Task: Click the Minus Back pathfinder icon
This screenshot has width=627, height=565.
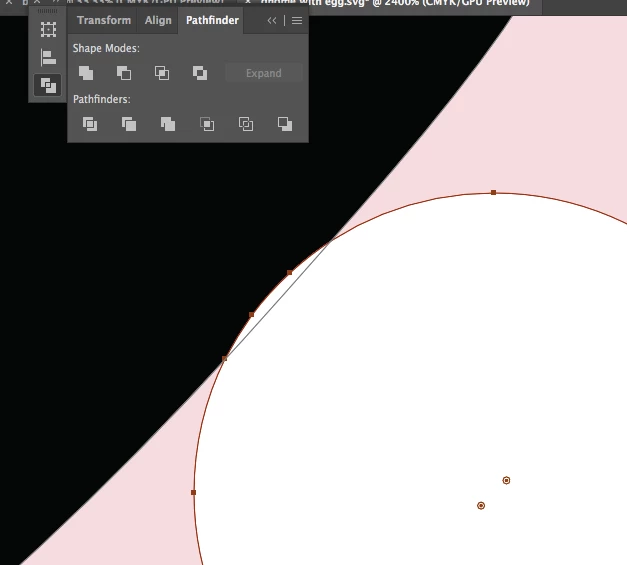Action: click(285, 124)
